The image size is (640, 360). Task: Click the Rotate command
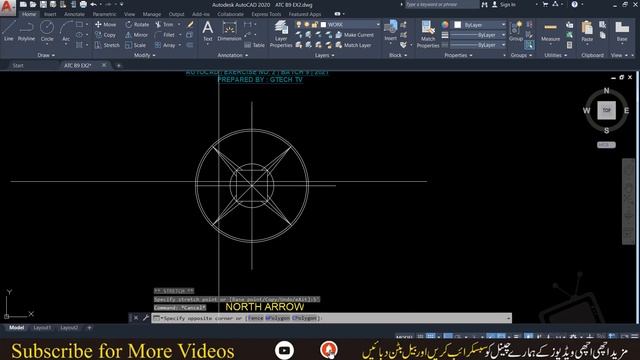137,24
